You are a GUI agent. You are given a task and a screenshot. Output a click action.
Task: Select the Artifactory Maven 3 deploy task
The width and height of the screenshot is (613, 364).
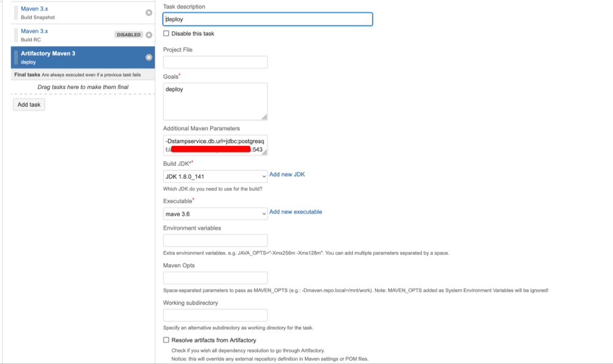83,58
